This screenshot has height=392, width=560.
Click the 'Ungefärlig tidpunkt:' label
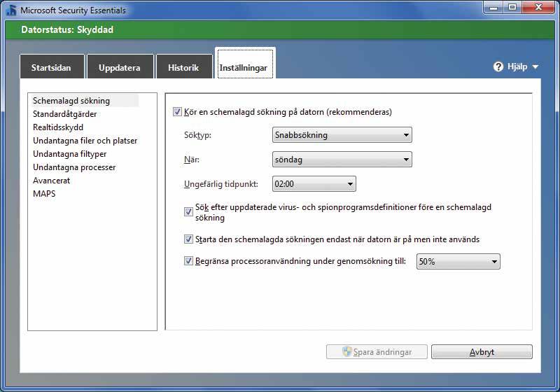point(221,184)
